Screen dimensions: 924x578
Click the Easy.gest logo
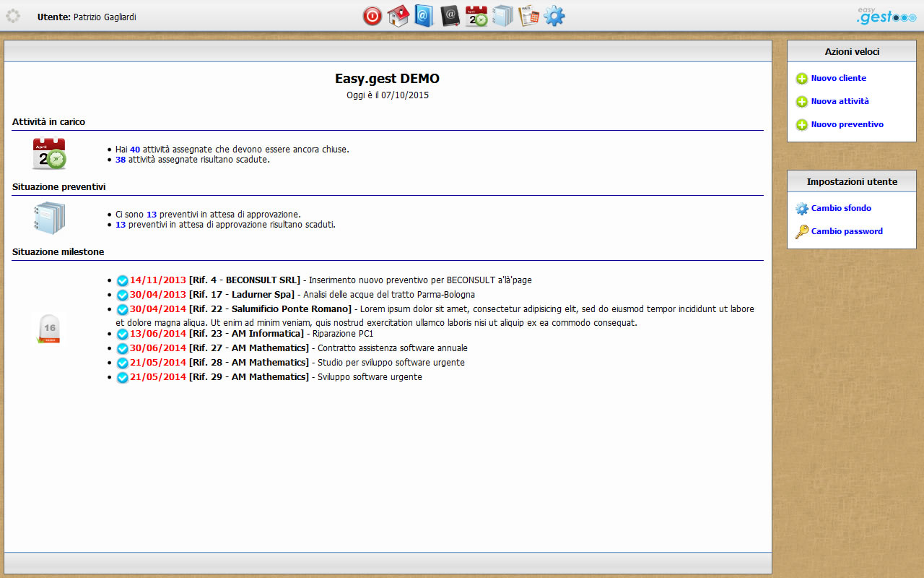click(886, 16)
